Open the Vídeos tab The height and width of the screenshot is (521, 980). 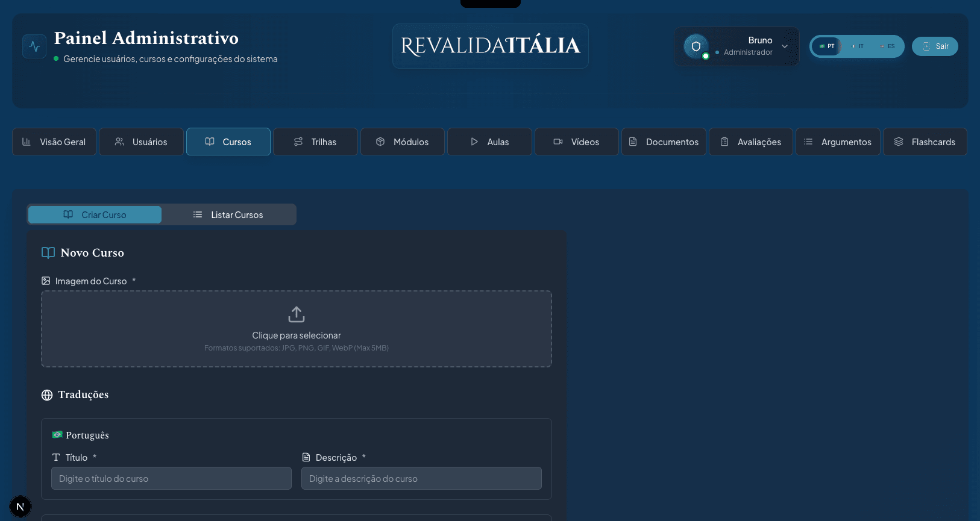coord(577,142)
